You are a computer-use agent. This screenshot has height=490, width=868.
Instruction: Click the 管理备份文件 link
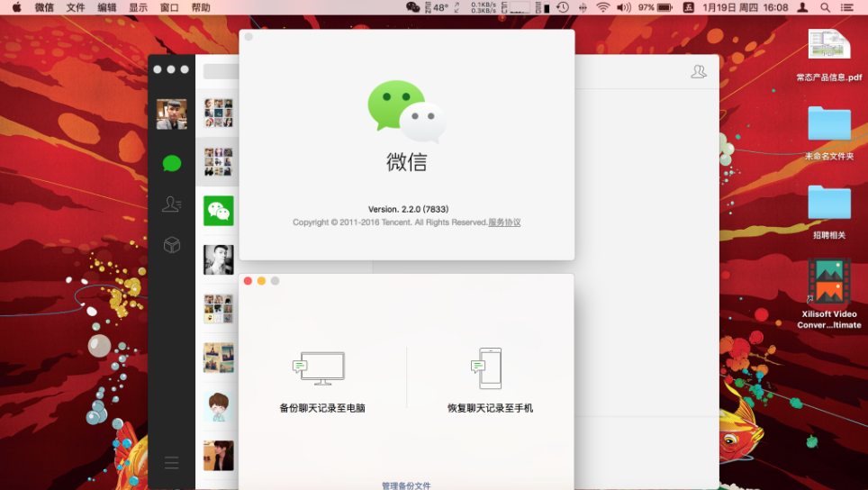click(x=406, y=485)
